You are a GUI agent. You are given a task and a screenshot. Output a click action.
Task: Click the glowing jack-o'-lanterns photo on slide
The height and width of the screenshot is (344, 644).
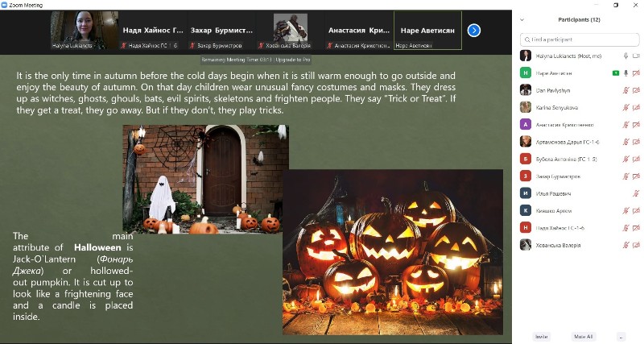click(x=393, y=252)
